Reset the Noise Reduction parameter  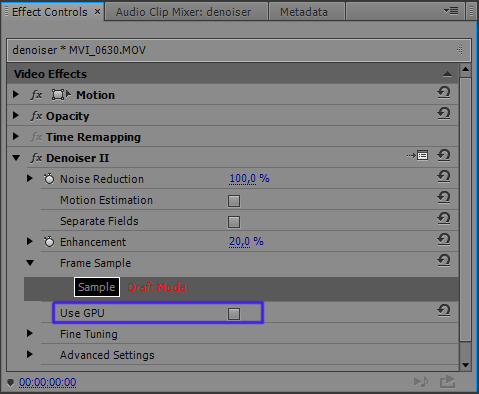[444, 177]
